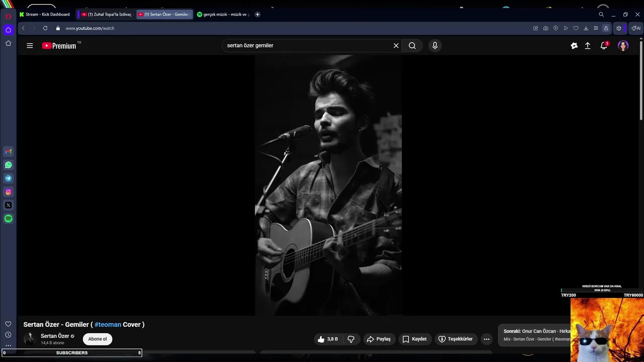Switch to Zuhal Topal'la İzdivaç tab
Viewport: 644px width, 362px height.
coord(107,15)
